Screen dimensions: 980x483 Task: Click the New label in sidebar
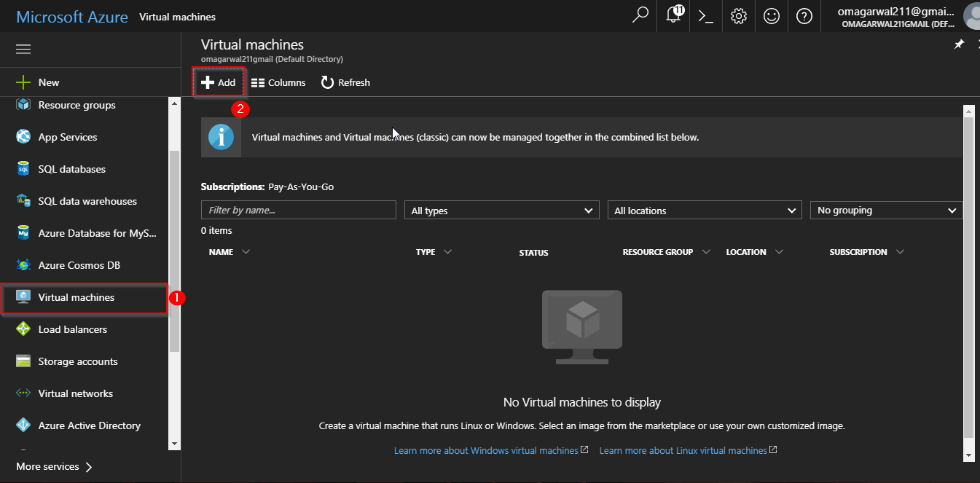49,82
